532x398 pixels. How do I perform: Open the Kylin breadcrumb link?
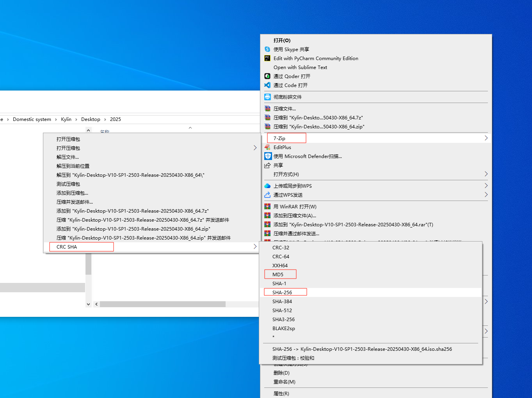(x=66, y=119)
